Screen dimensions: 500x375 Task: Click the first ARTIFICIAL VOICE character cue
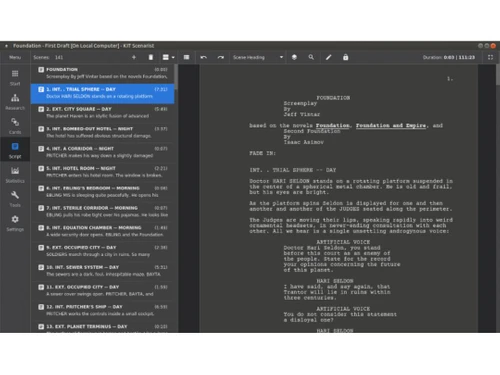(343, 242)
